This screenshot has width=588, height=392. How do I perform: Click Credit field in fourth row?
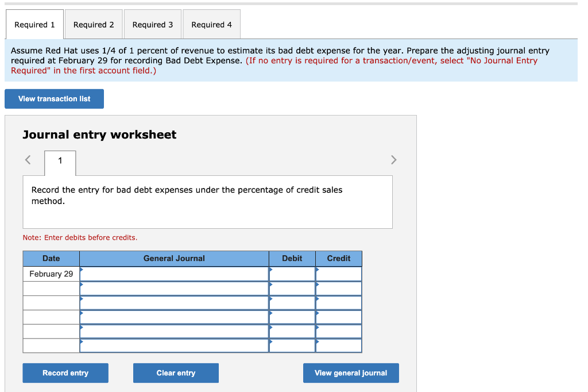[339, 317]
